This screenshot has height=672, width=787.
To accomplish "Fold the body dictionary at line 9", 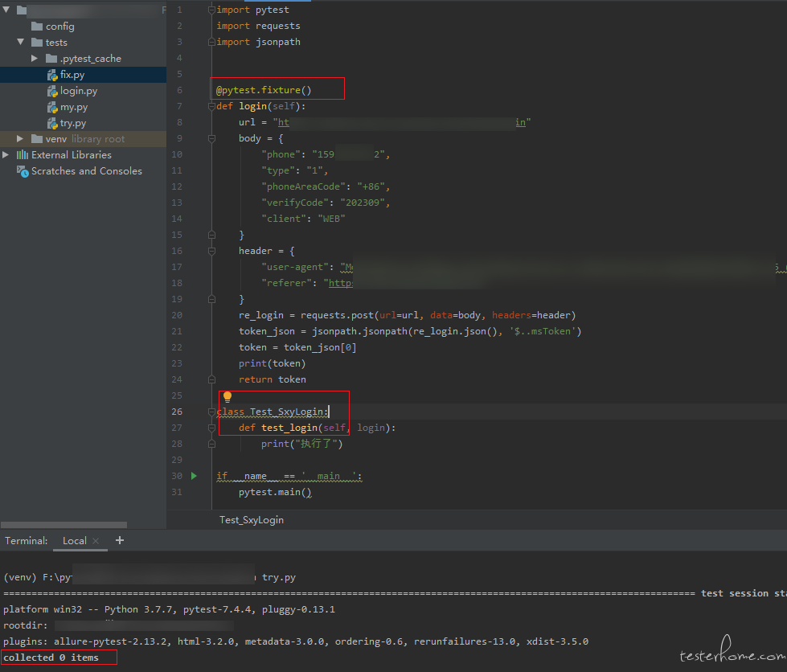I will [x=211, y=138].
